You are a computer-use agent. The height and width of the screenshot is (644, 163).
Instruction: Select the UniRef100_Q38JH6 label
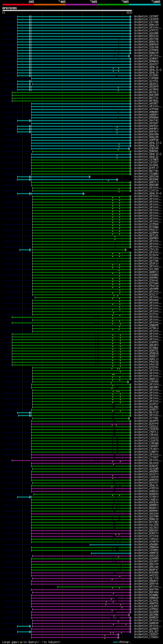[146, 47]
